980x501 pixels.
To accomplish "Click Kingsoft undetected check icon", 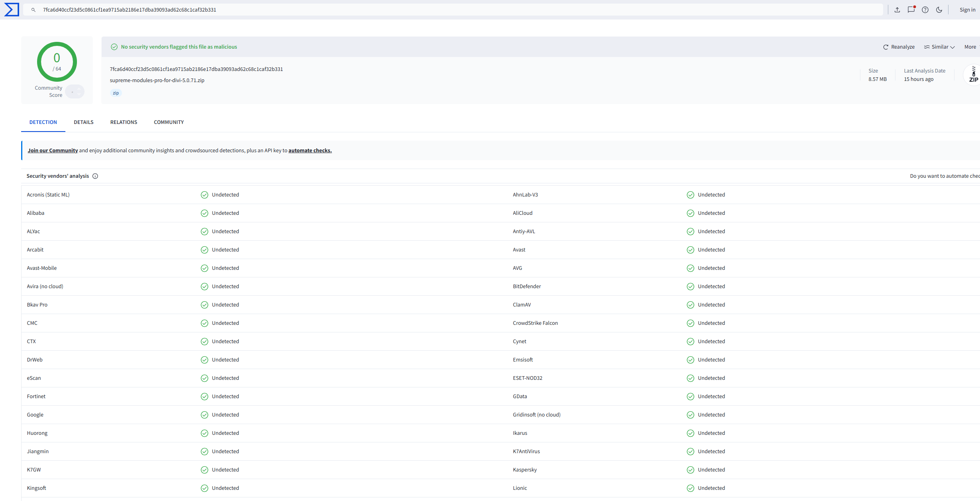I will [205, 488].
